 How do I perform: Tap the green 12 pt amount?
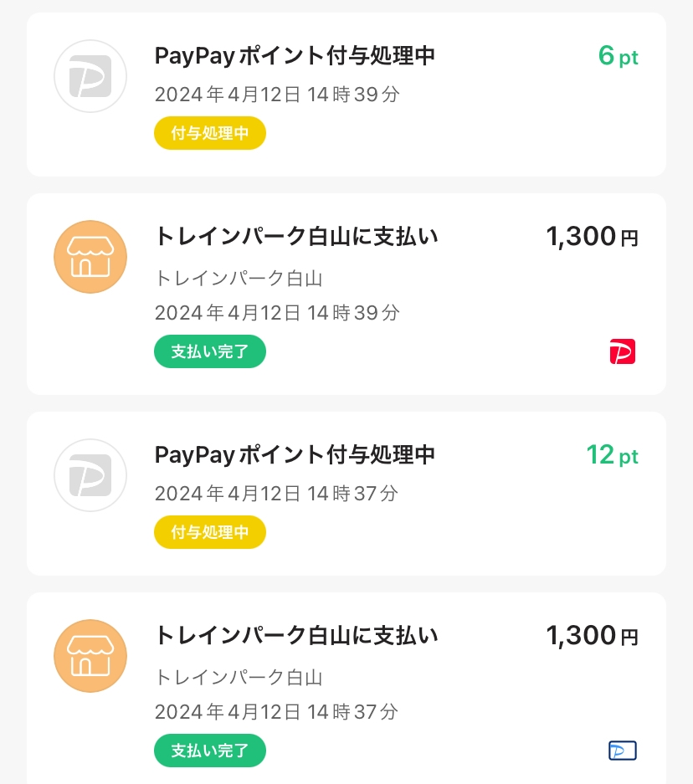[613, 455]
